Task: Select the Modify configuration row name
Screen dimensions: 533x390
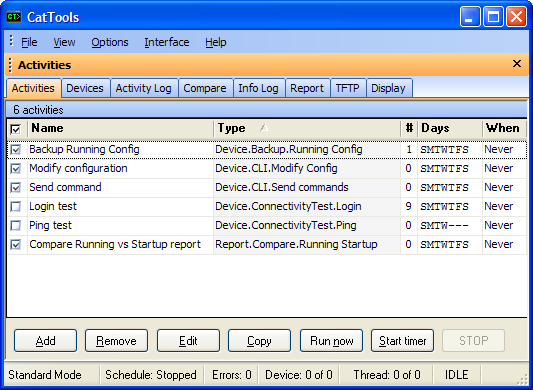Action: pos(78,168)
